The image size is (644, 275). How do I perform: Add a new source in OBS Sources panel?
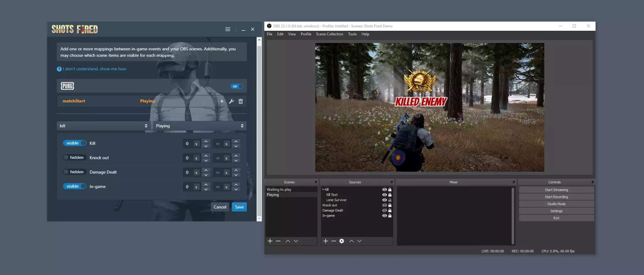click(325, 241)
